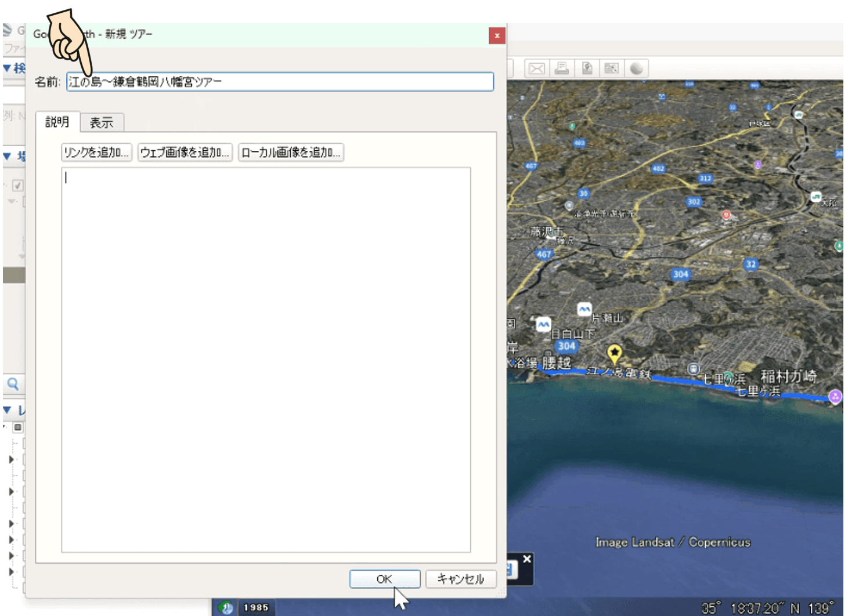Click the 名前 name input field
848x616 pixels.
pos(280,82)
